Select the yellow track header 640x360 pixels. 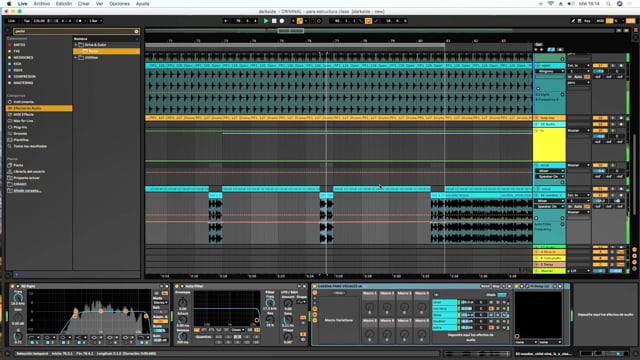(549, 145)
